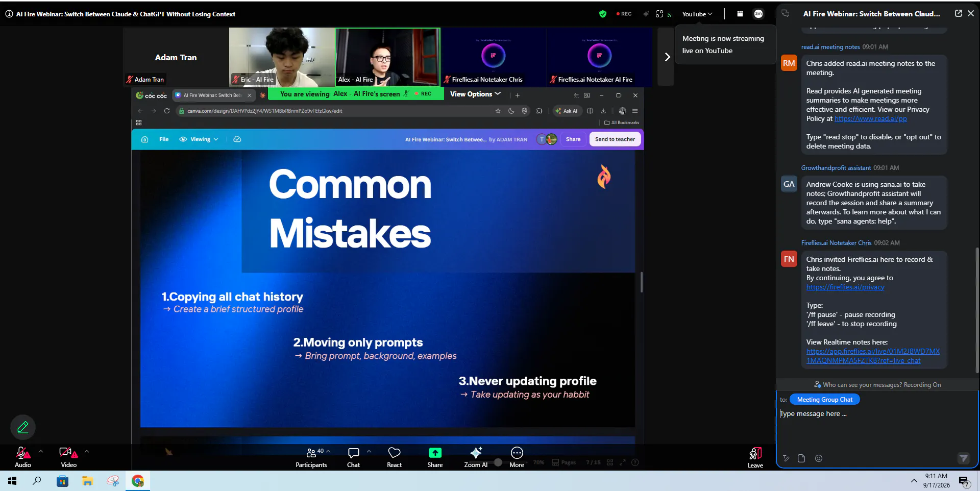This screenshot has width=980, height=491.
Task: Open Microsoft Store from taskbar
Action: (x=62, y=481)
